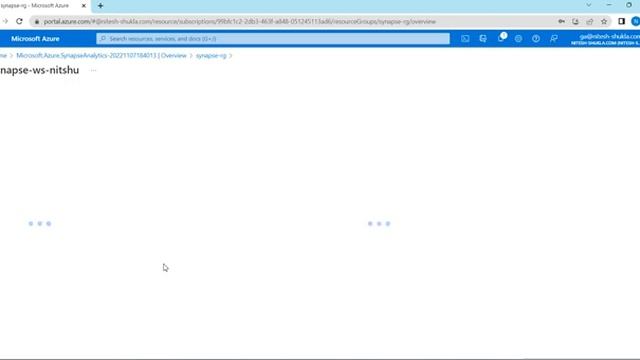Screen dimensions: 640x360
Task: Open a new browser tab with plus icon
Action: (x=100, y=6)
